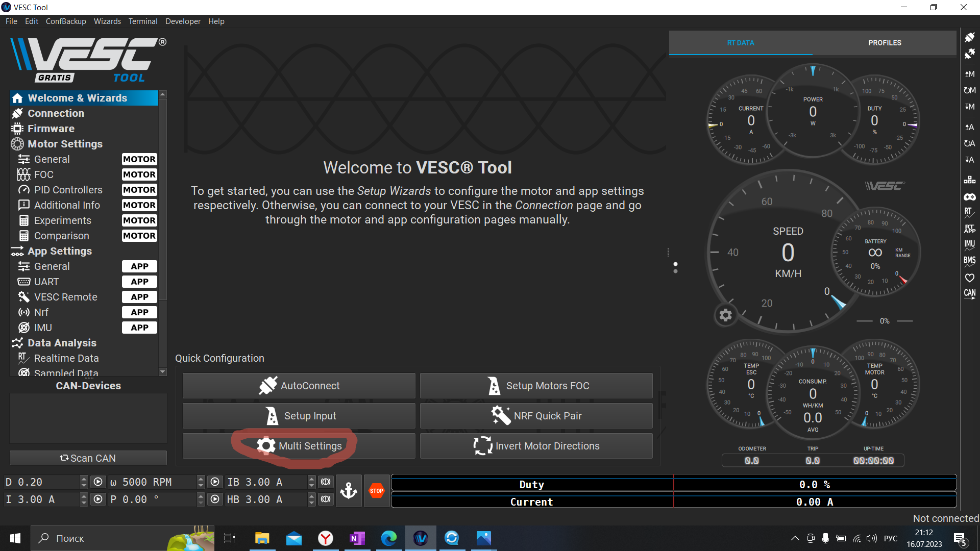Toggle BMS data streaming icon
This screenshot has width=980, height=551.
click(969, 262)
